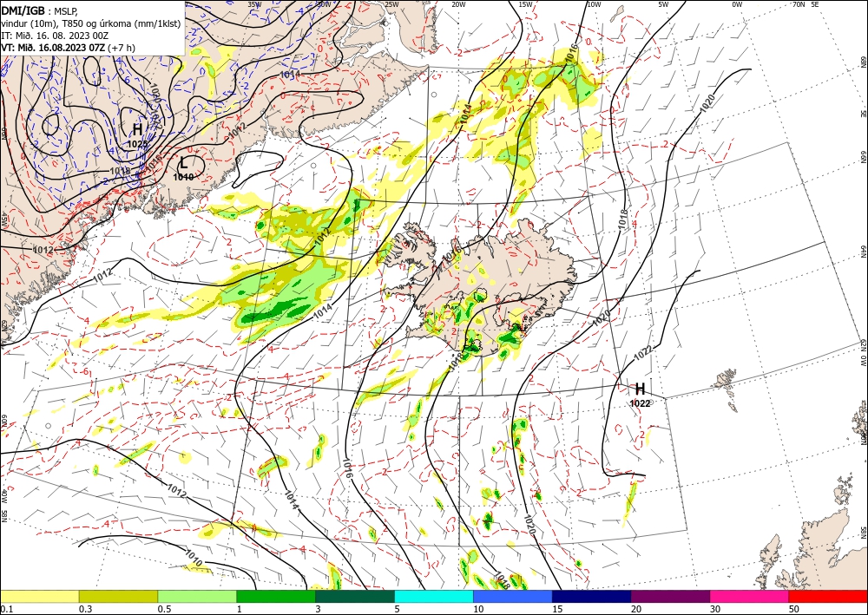This screenshot has height=615, width=868.
Task: Select the dark green 3–5 legend swatch
Action: (355, 596)
